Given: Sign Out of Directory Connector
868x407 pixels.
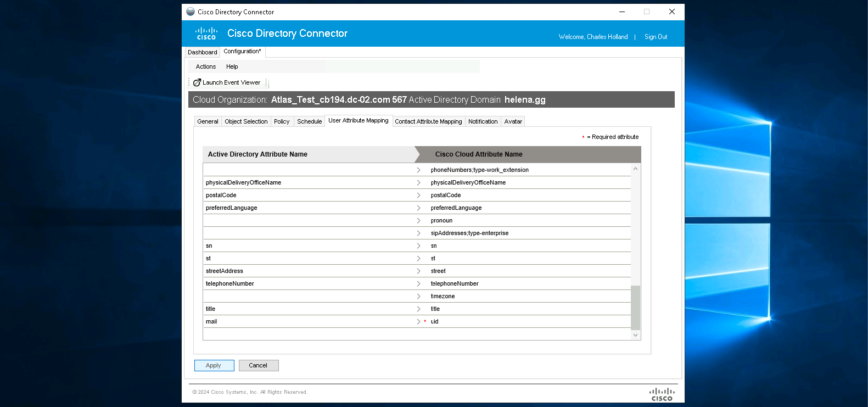Looking at the screenshot, I should (656, 37).
